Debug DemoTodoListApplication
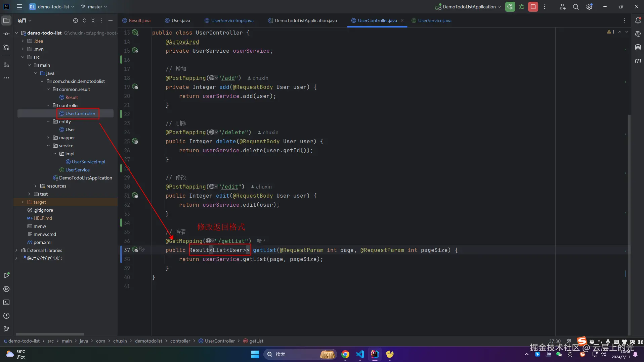 (x=522, y=7)
